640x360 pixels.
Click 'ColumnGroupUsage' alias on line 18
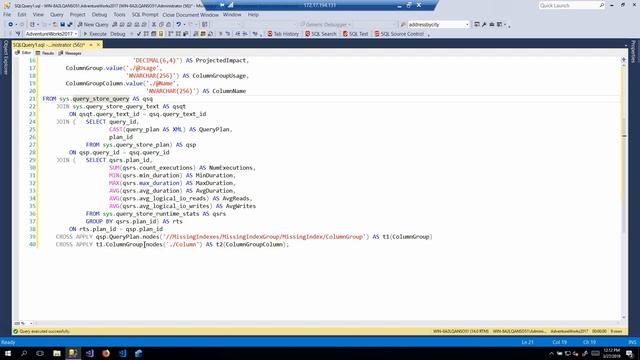[x=220, y=76]
